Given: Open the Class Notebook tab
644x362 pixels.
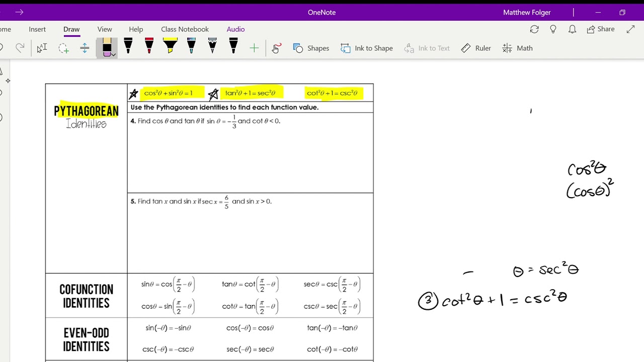Looking at the screenshot, I should 185,29.
